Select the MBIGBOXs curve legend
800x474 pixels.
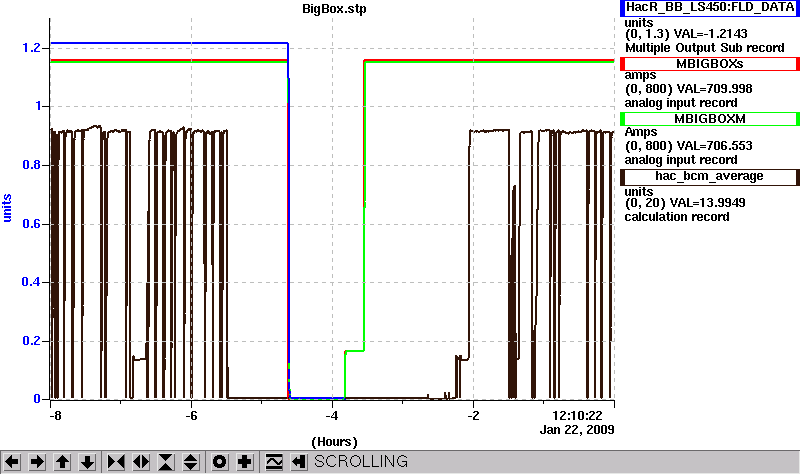[710, 64]
